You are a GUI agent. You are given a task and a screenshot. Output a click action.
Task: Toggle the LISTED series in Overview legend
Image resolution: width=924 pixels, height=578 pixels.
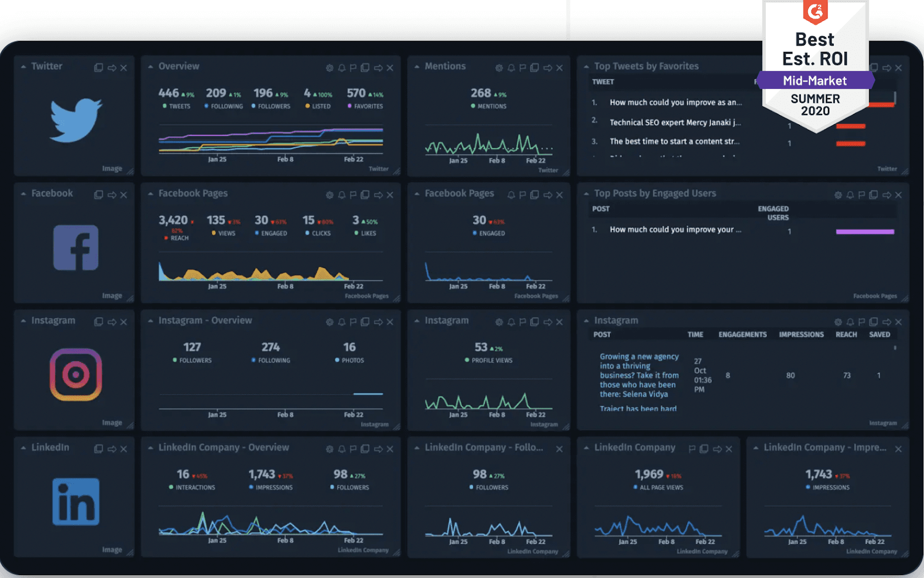(x=318, y=106)
